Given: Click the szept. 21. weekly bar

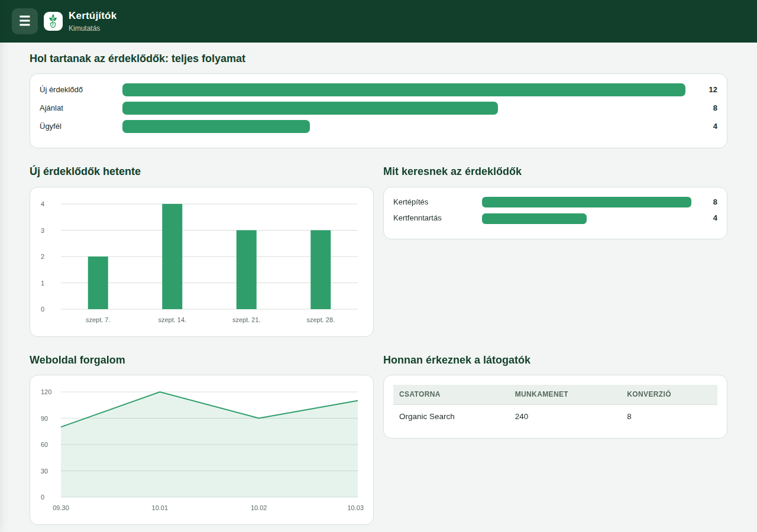Looking at the screenshot, I should tap(247, 270).
